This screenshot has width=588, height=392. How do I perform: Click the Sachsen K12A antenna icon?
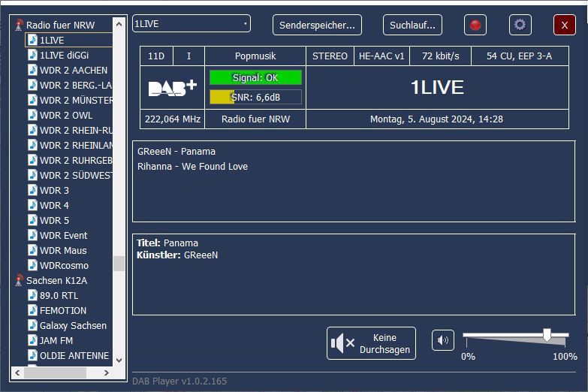tap(19, 281)
